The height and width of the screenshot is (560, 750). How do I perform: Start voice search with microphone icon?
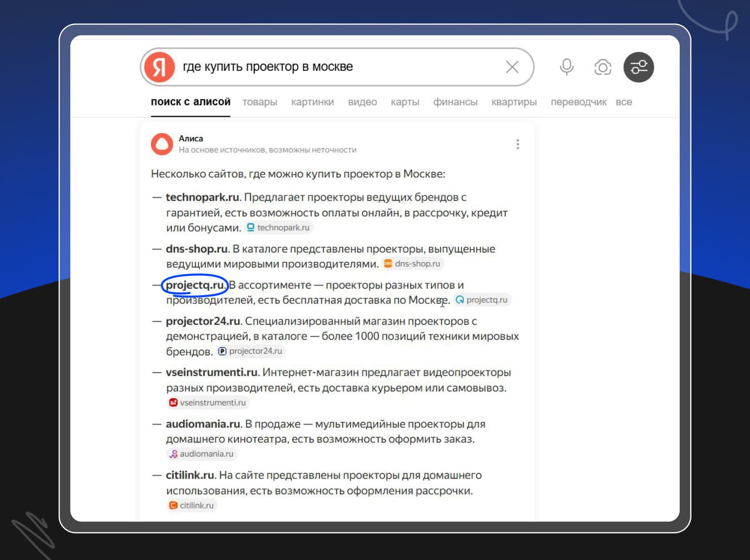pos(566,67)
